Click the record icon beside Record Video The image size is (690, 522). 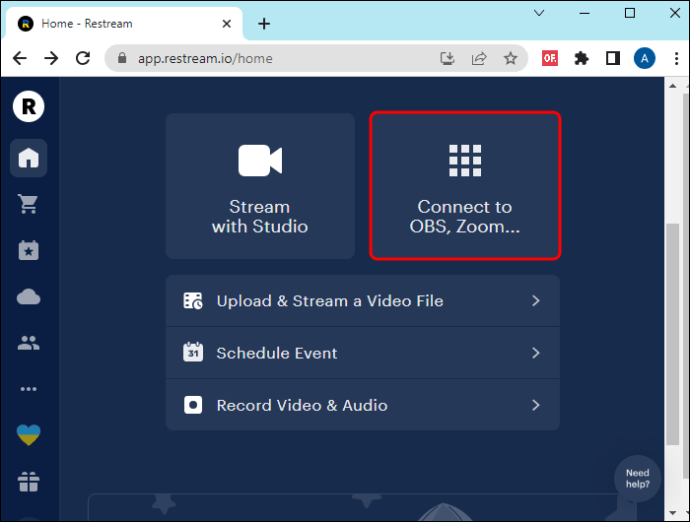[193, 405]
